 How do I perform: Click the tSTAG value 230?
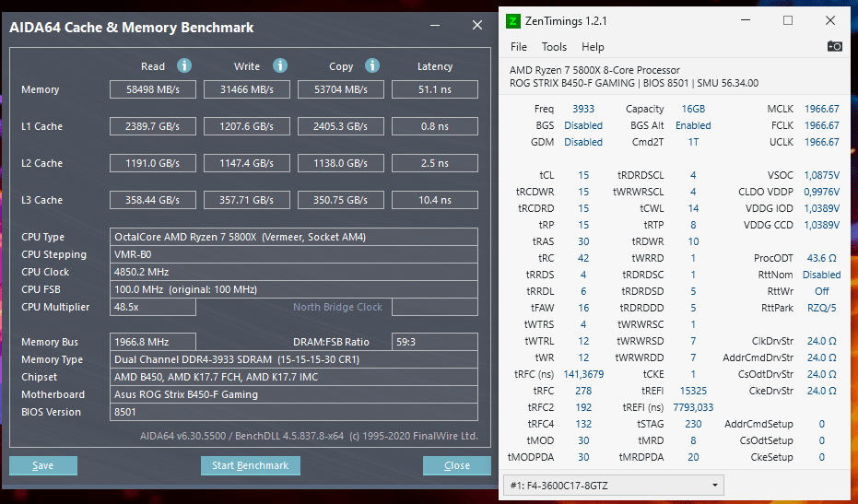693,424
